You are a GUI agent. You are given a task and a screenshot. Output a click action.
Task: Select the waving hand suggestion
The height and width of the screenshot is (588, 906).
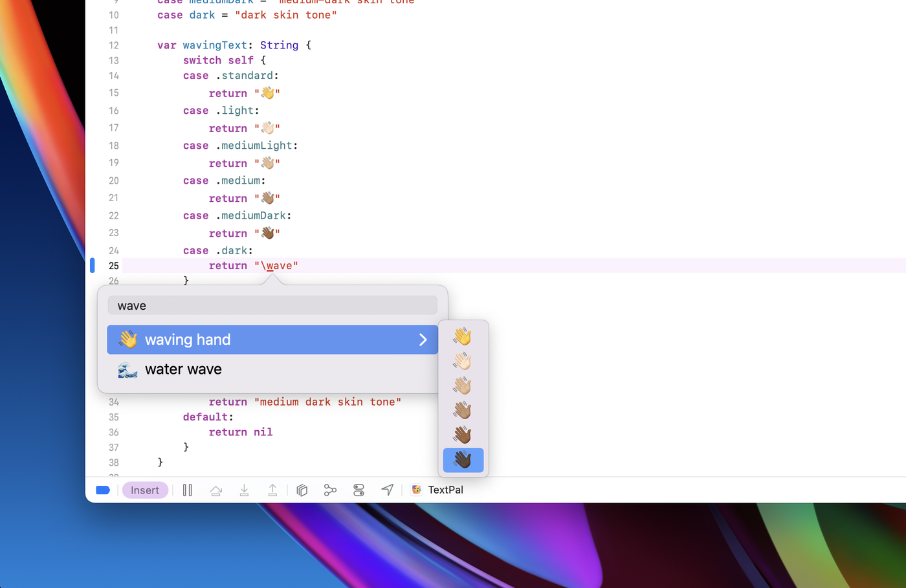(x=259, y=340)
